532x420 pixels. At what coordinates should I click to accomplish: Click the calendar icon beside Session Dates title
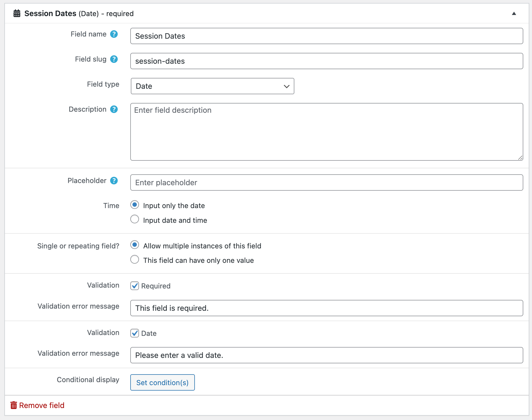click(17, 13)
